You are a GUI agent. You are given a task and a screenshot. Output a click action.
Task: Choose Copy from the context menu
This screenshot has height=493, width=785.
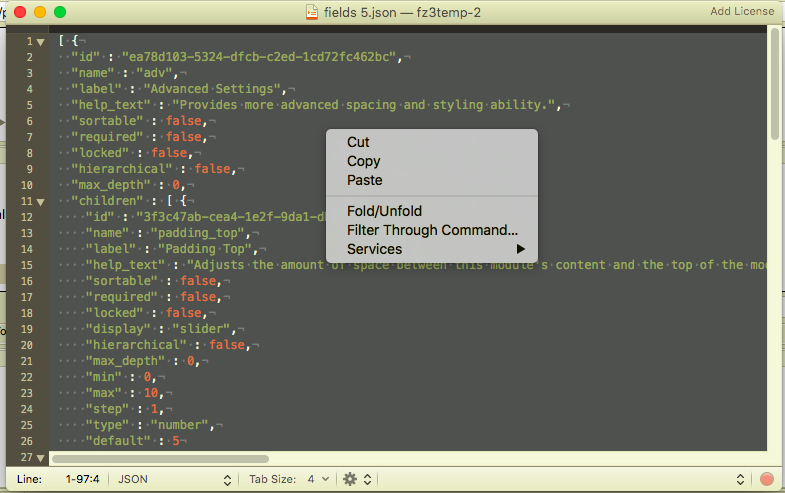pyautogui.click(x=432, y=161)
